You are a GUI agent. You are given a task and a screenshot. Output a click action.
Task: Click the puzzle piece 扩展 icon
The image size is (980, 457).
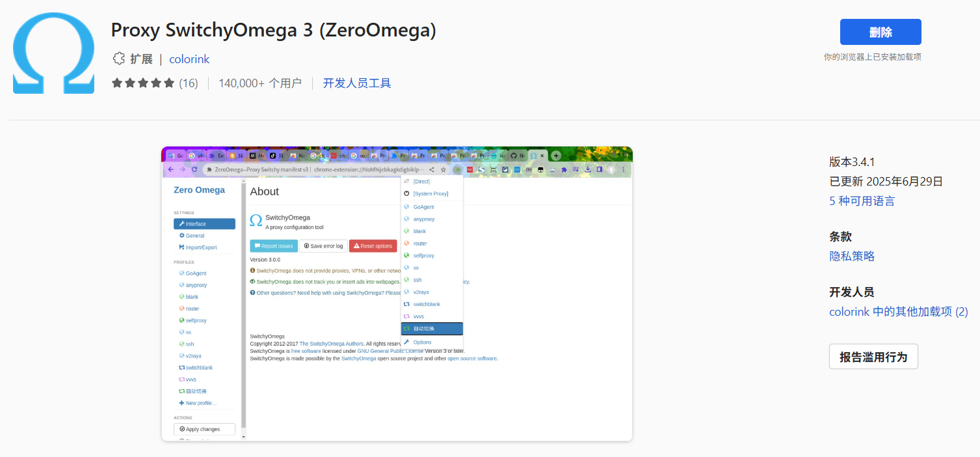coord(118,59)
